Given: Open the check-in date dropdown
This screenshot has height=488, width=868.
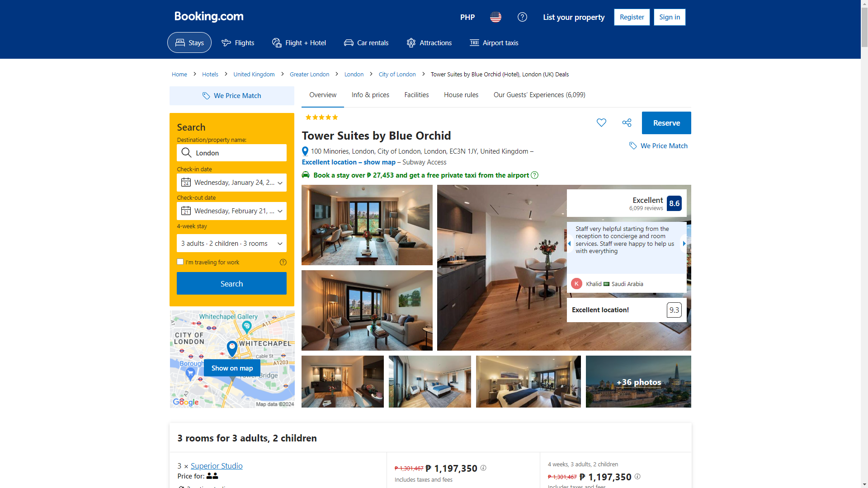Looking at the screenshot, I should [x=231, y=183].
